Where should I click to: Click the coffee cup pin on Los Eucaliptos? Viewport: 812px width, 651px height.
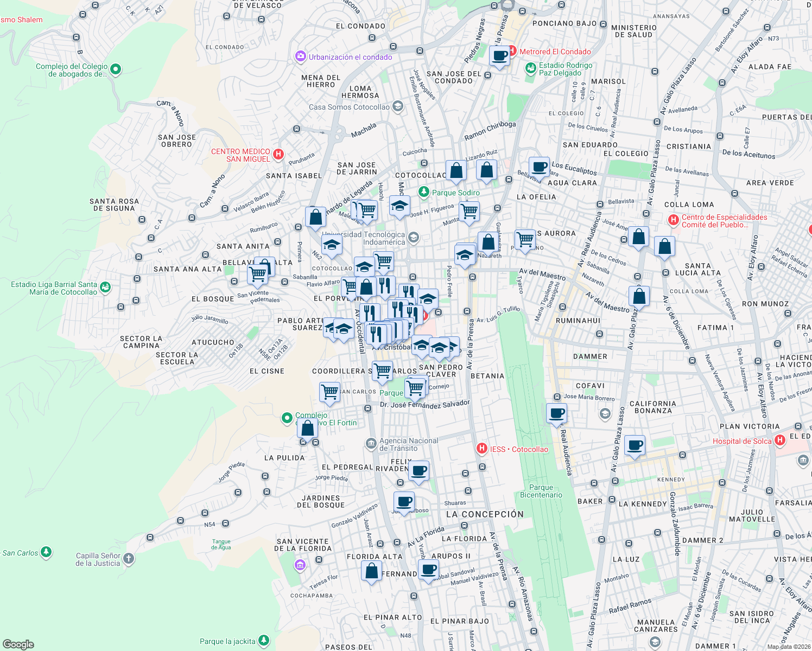pos(539,168)
